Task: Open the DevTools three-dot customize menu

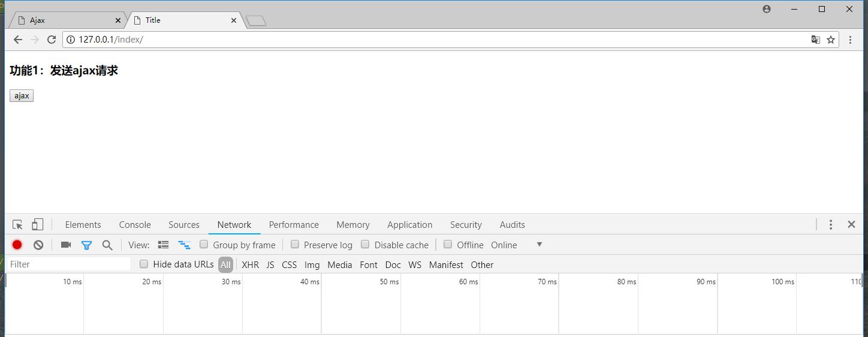Action: coord(830,224)
